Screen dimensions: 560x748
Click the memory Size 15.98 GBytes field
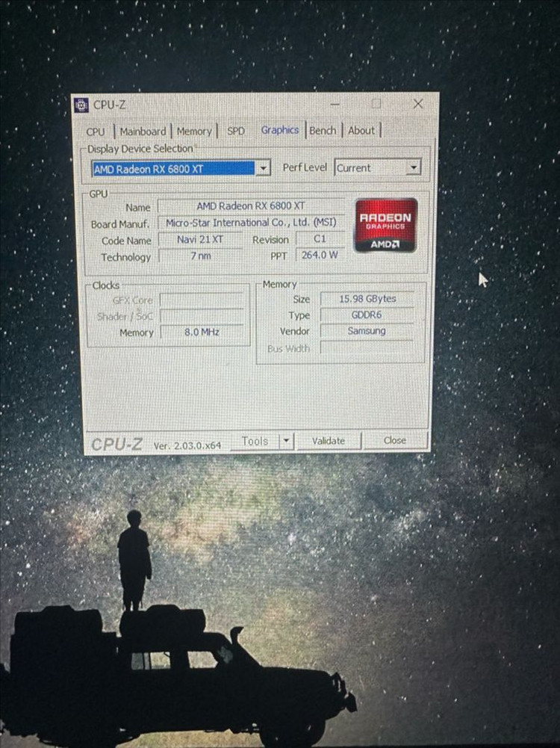pyautogui.click(x=367, y=298)
